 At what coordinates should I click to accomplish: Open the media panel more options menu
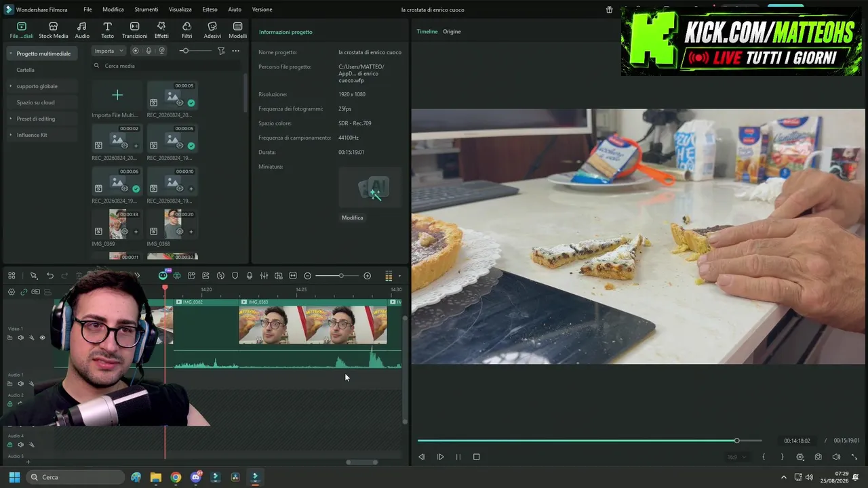pos(235,51)
